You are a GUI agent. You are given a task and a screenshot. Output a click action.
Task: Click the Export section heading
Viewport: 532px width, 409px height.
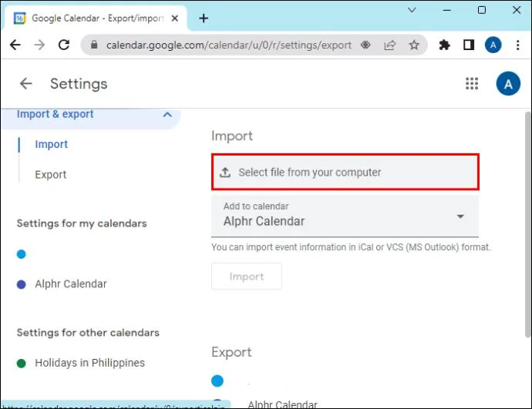pos(231,353)
